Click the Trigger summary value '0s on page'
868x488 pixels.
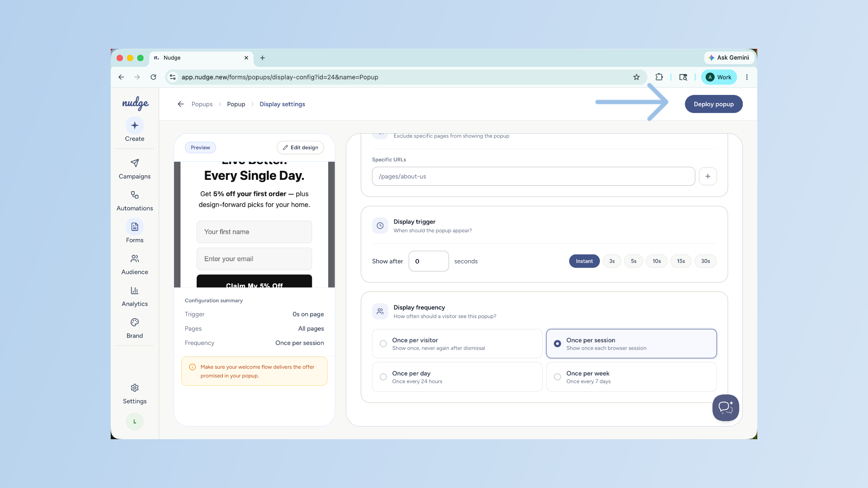point(308,314)
